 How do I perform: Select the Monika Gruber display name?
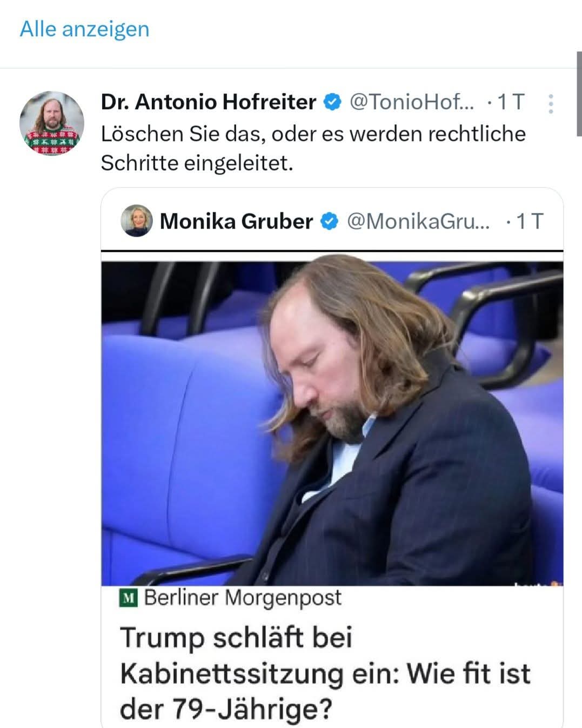(x=236, y=222)
